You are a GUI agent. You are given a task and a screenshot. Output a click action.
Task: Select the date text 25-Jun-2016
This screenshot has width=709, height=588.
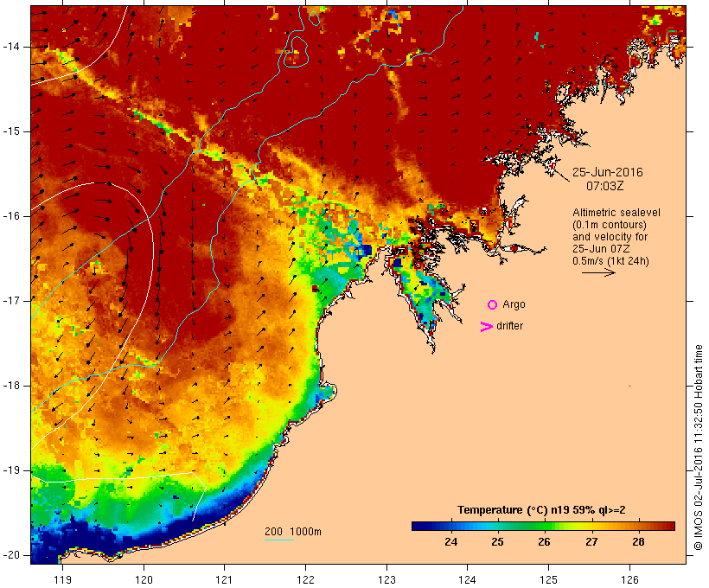tap(607, 172)
